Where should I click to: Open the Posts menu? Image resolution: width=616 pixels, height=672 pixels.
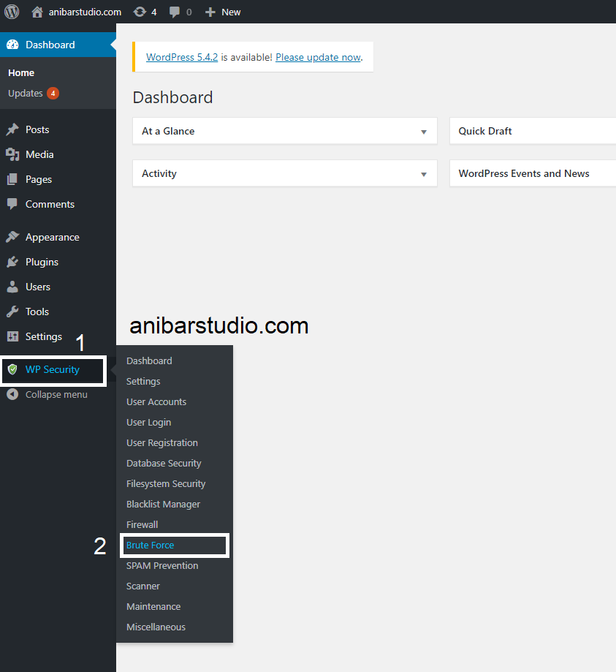click(37, 129)
